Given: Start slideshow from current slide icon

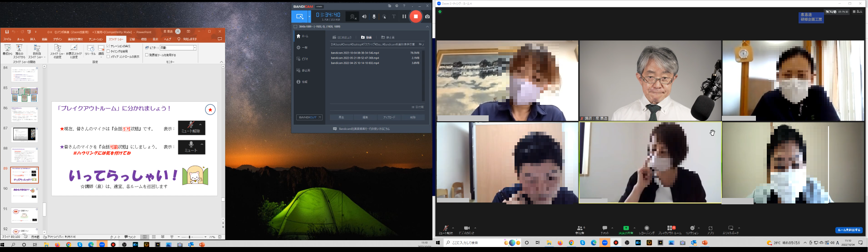Looking at the screenshot, I should (x=20, y=51).
